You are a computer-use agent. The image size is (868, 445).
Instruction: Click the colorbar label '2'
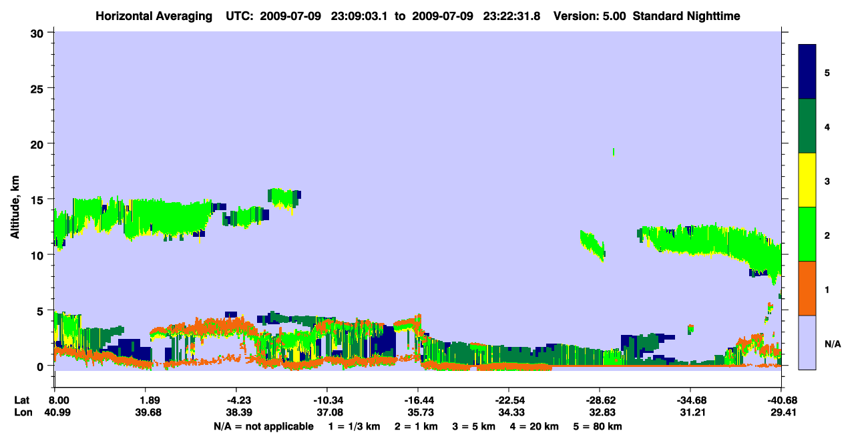click(827, 235)
